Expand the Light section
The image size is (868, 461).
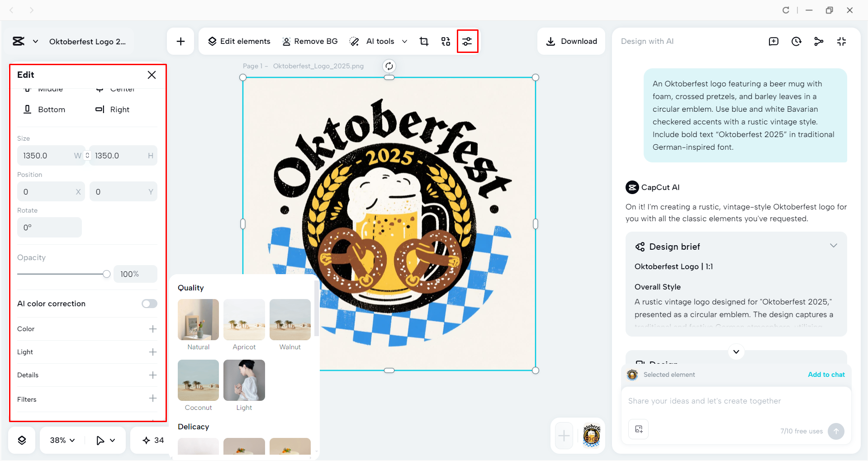click(x=153, y=352)
